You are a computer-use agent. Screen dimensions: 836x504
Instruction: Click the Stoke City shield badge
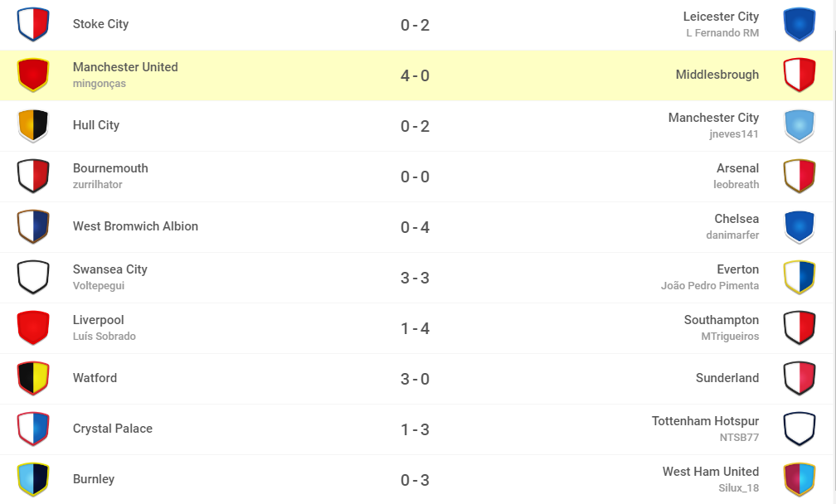click(x=33, y=25)
